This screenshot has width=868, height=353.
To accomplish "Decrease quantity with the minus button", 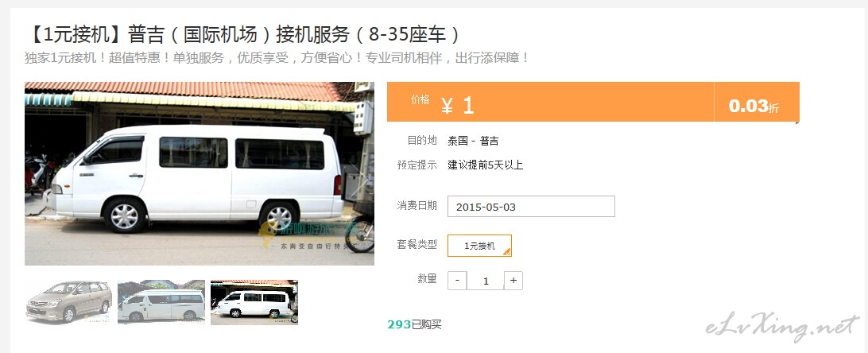I will pos(457,281).
